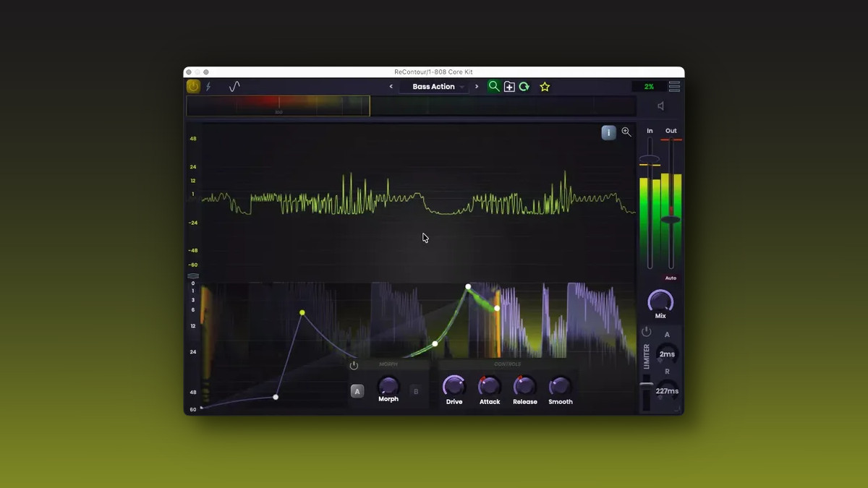Toggle the Morph section power button
868x488 pixels.
point(354,365)
